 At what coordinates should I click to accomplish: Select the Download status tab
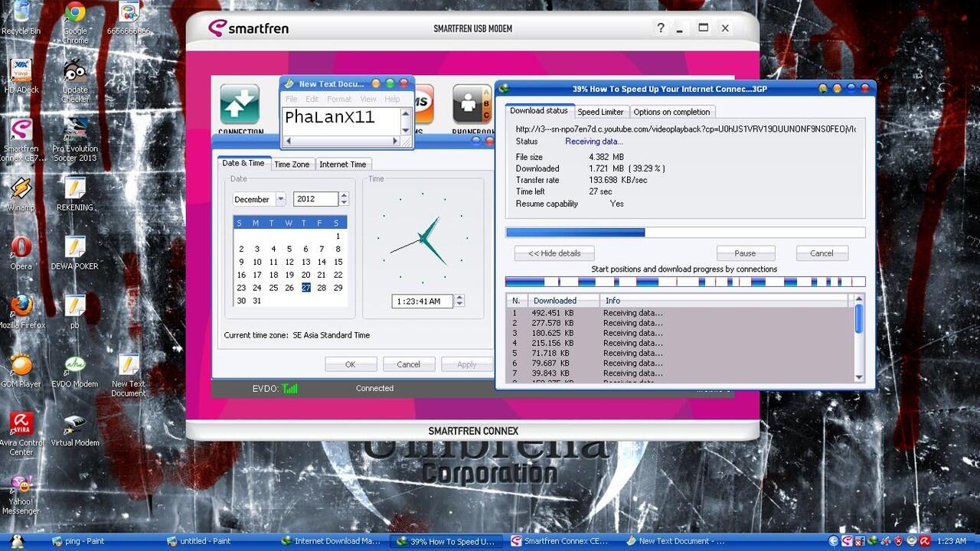pyautogui.click(x=539, y=110)
